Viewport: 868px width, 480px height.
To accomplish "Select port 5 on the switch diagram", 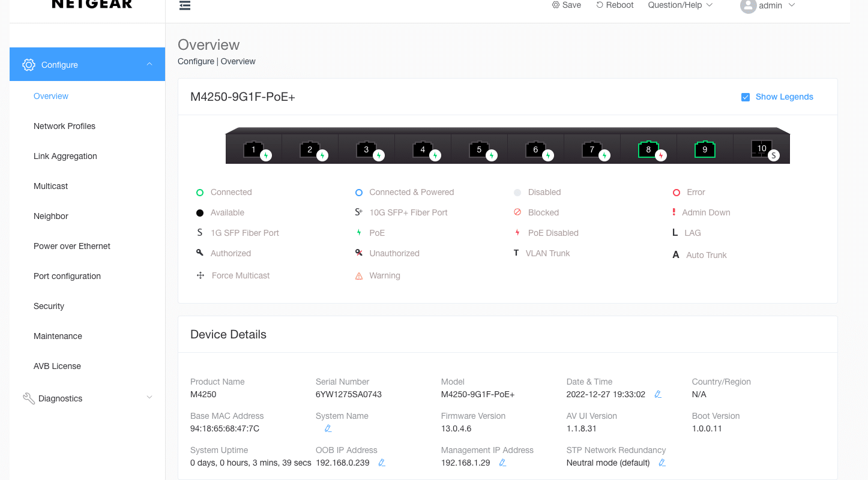I will (x=479, y=149).
